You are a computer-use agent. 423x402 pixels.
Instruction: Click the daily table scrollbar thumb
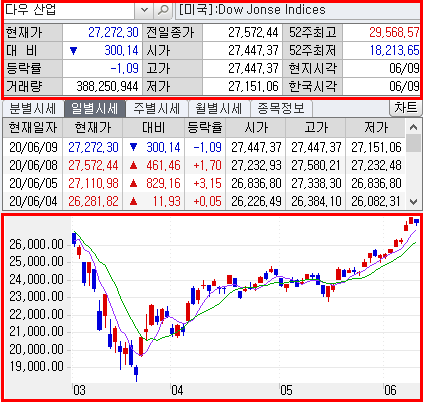(414, 143)
